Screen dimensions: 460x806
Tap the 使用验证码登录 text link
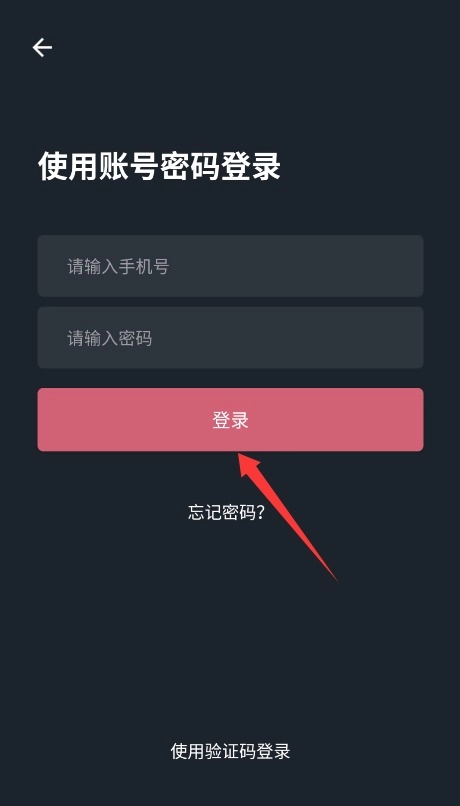pyautogui.click(x=230, y=751)
